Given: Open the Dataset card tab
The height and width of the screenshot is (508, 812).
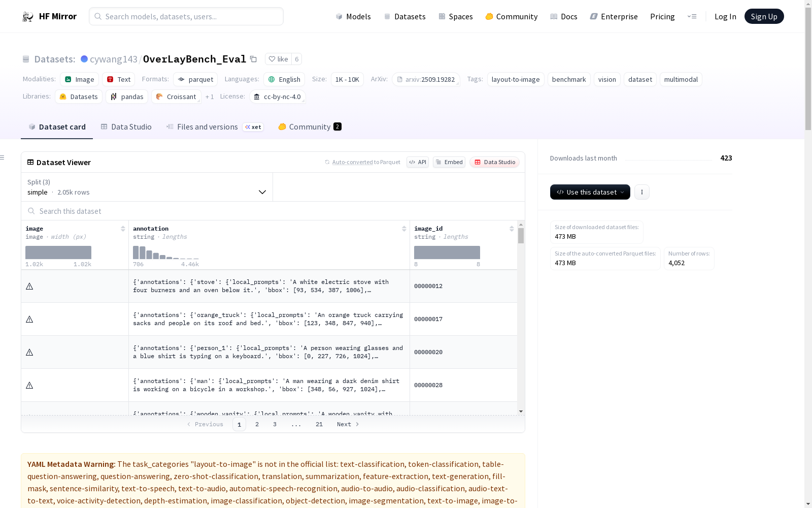Looking at the screenshot, I should (57, 127).
